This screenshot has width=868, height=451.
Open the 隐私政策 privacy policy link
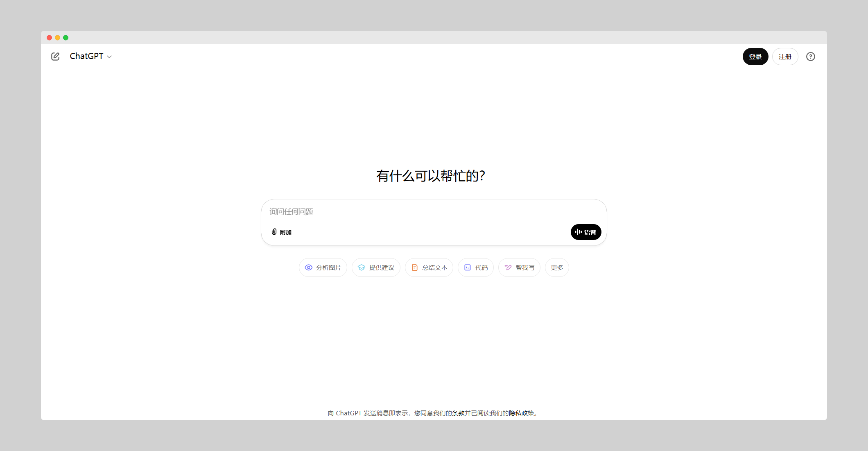tap(522, 413)
